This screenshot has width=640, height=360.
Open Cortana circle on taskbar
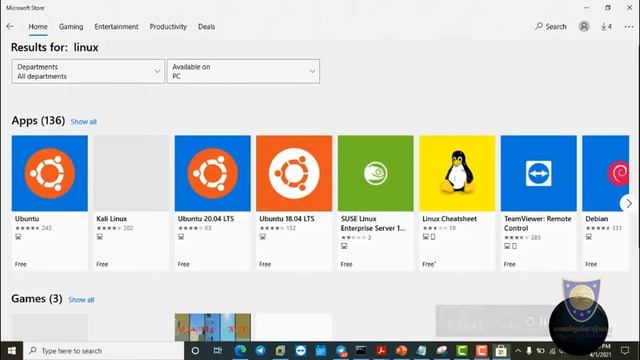(195, 351)
